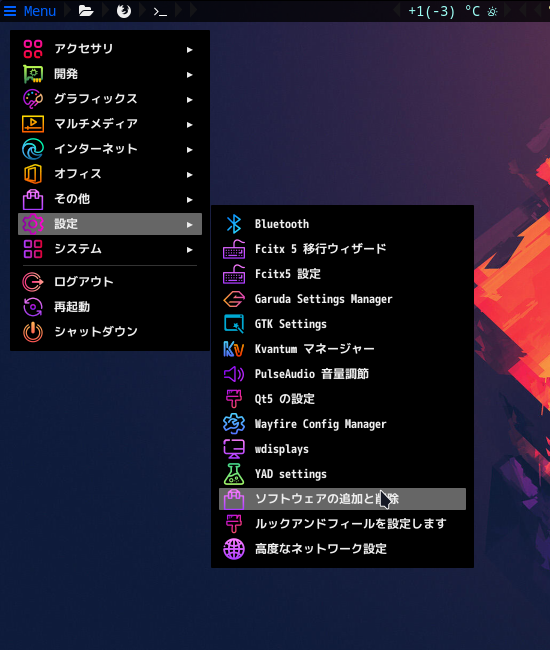Expand the システム submenu arrow
Screen dimensions: 550x650
(189, 250)
